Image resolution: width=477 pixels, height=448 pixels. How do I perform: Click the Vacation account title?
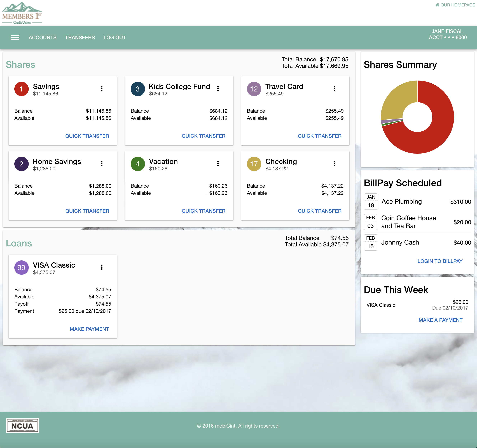[163, 162]
